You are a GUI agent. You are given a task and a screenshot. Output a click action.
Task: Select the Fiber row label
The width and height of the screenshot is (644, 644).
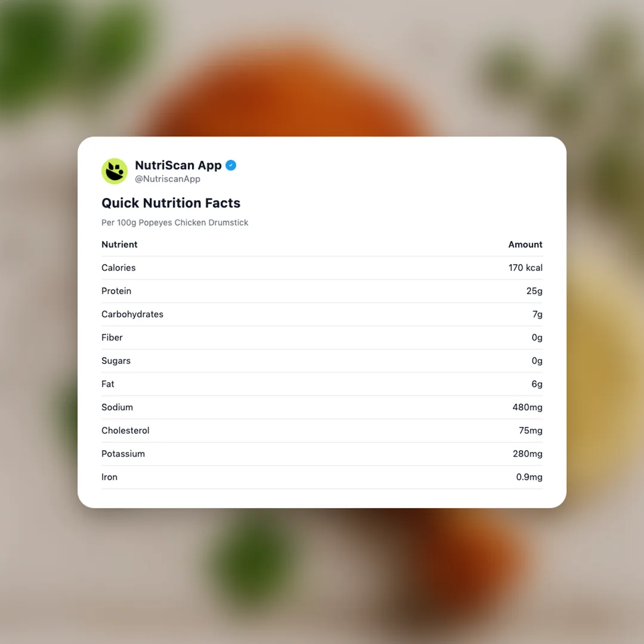tap(112, 338)
